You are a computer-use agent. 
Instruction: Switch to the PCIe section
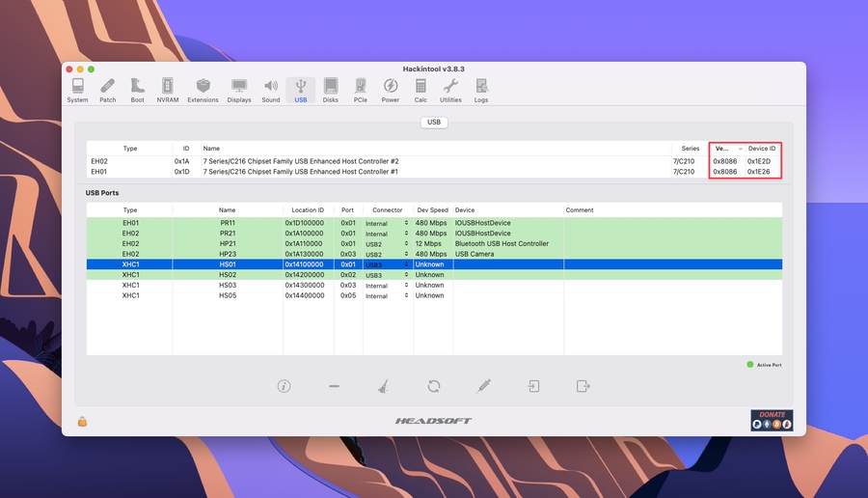tap(360, 90)
